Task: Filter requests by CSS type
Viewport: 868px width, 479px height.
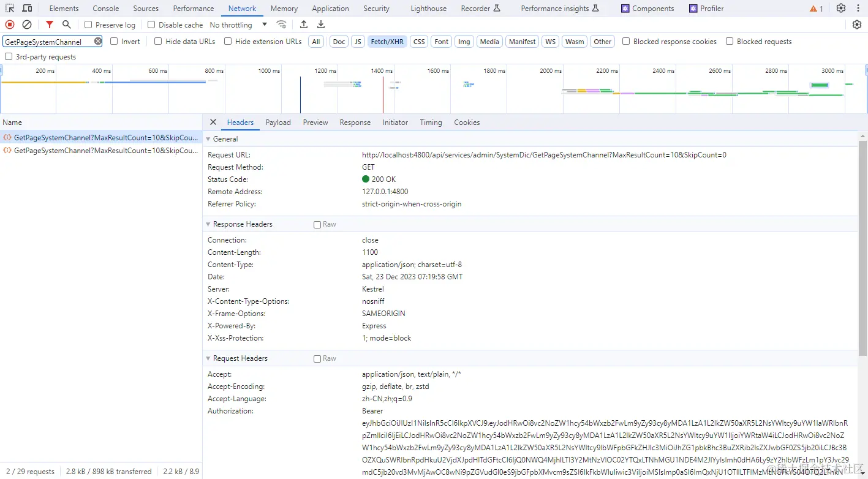Action: coord(419,42)
